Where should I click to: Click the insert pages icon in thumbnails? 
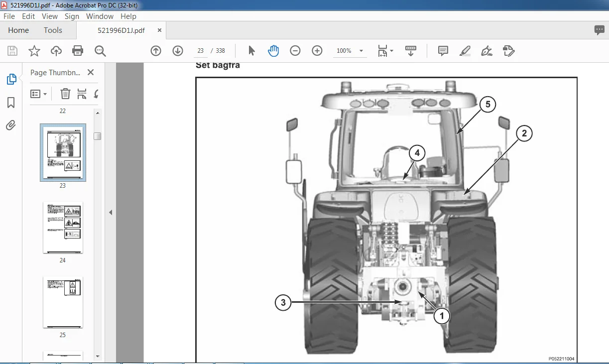tap(82, 94)
